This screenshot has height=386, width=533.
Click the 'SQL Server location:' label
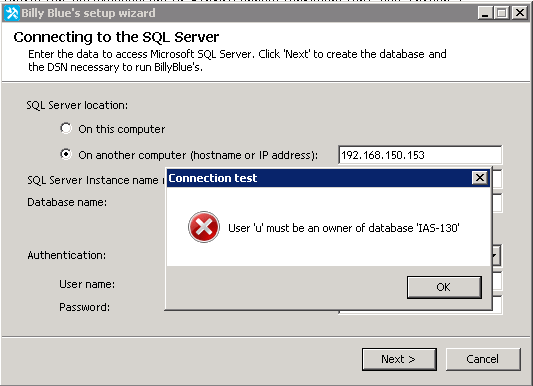click(x=77, y=105)
